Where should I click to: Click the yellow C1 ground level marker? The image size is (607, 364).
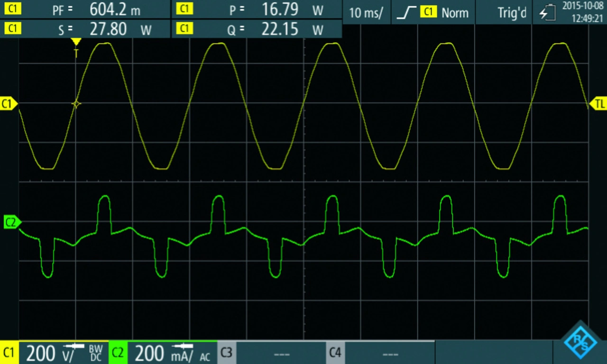click(x=9, y=104)
